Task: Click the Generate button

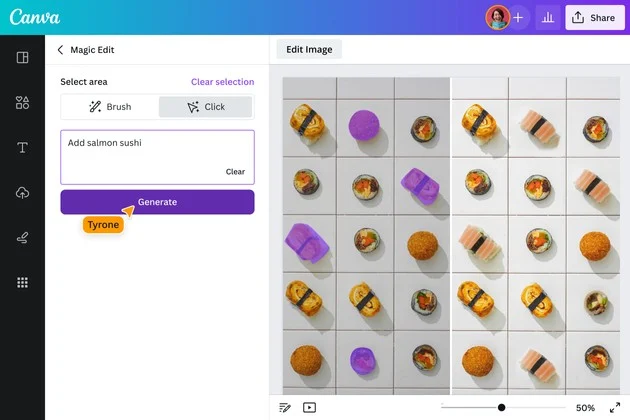Action: (x=157, y=202)
